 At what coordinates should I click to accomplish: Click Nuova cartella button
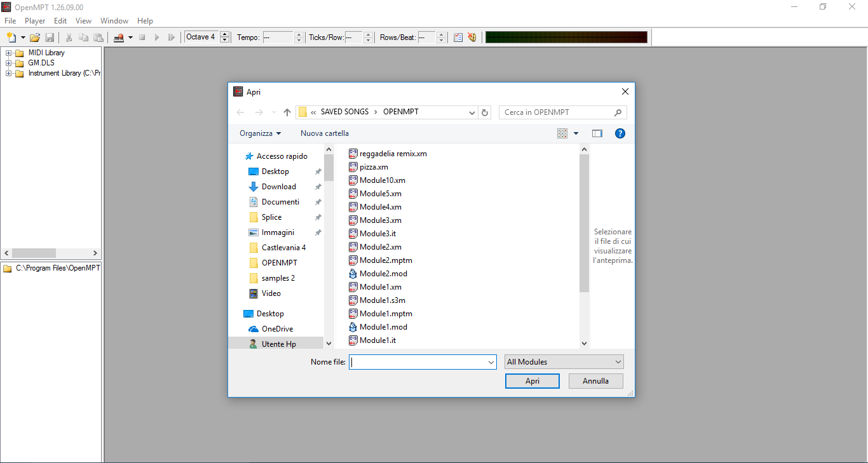tap(325, 133)
